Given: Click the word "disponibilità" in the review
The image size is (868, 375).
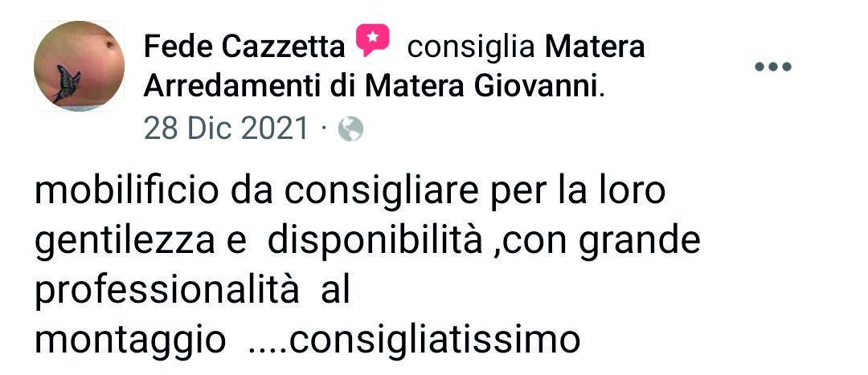Looking at the screenshot, I should [375, 243].
